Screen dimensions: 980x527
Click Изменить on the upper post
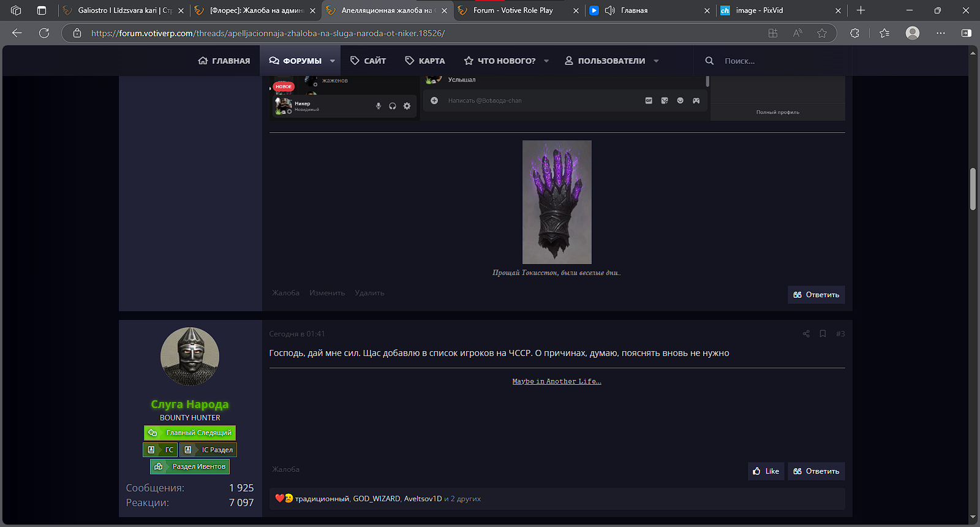[327, 293]
